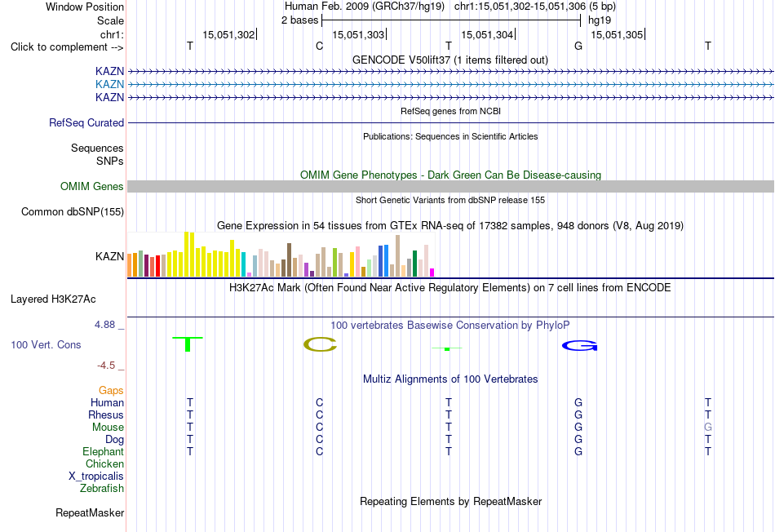The image size is (775, 532).
Task: Open 'Short Genetic Variants from dbSNP release 155' title
Action: click(x=450, y=200)
